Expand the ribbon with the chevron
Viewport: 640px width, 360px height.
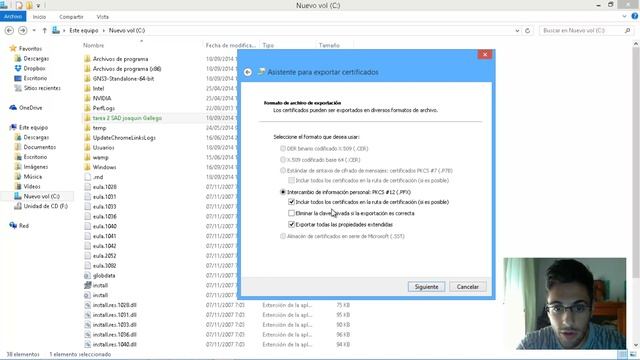624,16
